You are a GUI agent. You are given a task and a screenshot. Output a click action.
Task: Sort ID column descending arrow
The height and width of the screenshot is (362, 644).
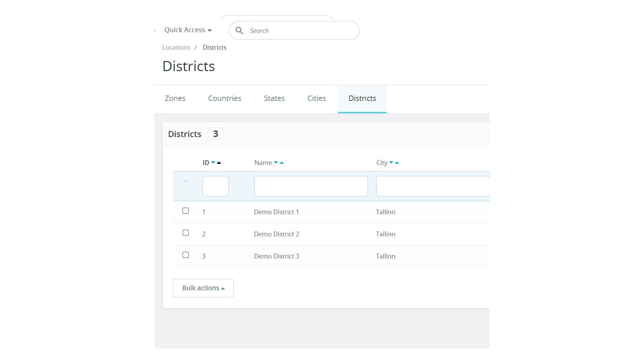coord(213,163)
